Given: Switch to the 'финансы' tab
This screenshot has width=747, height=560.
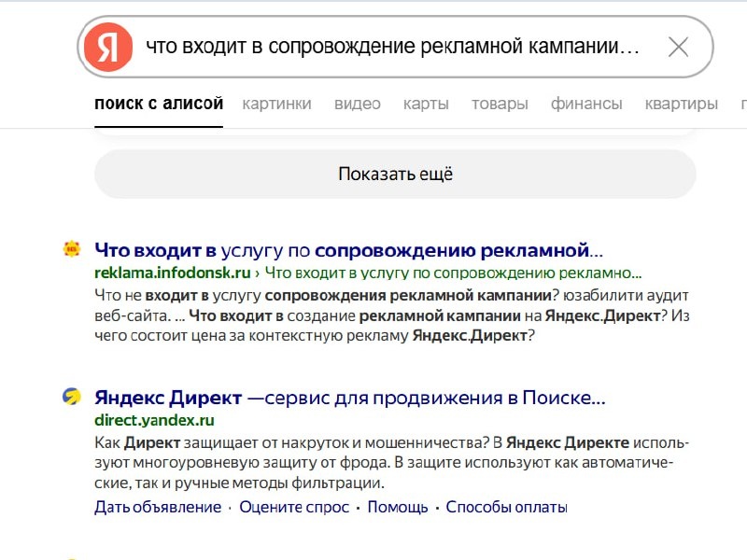Looking at the screenshot, I should click(586, 104).
